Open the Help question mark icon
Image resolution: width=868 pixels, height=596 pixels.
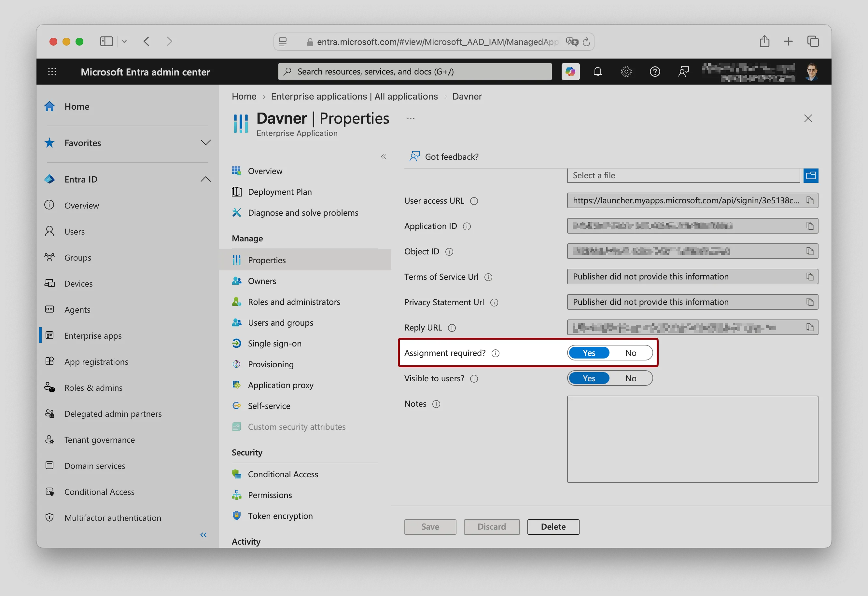pos(655,71)
